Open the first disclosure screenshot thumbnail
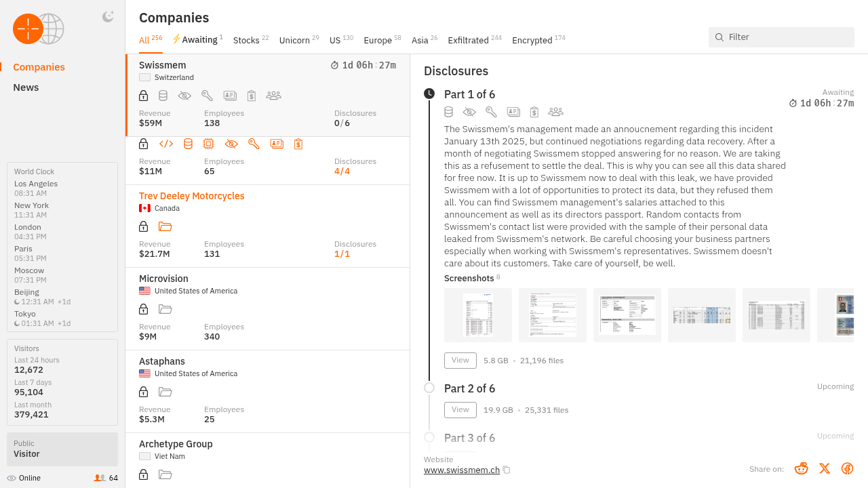 pyautogui.click(x=478, y=315)
